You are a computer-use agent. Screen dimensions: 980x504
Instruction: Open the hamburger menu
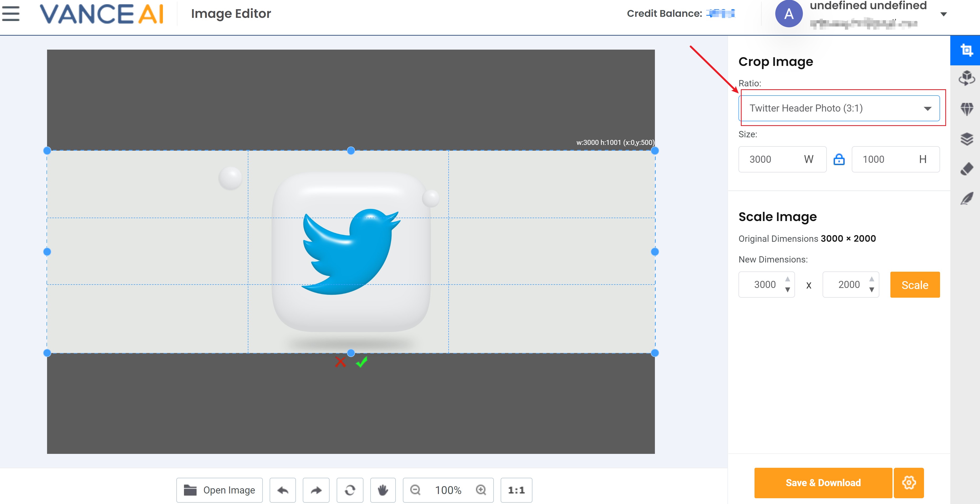tap(11, 14)
